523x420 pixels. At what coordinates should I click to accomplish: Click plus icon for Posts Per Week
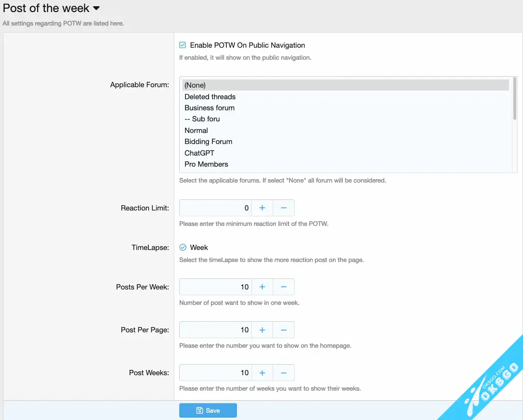click(262, 287)
